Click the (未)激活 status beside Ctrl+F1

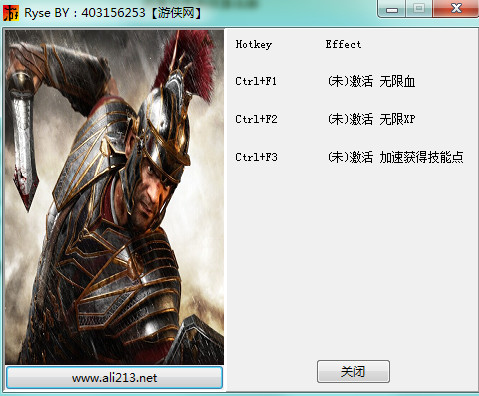(x=350, y=81)
